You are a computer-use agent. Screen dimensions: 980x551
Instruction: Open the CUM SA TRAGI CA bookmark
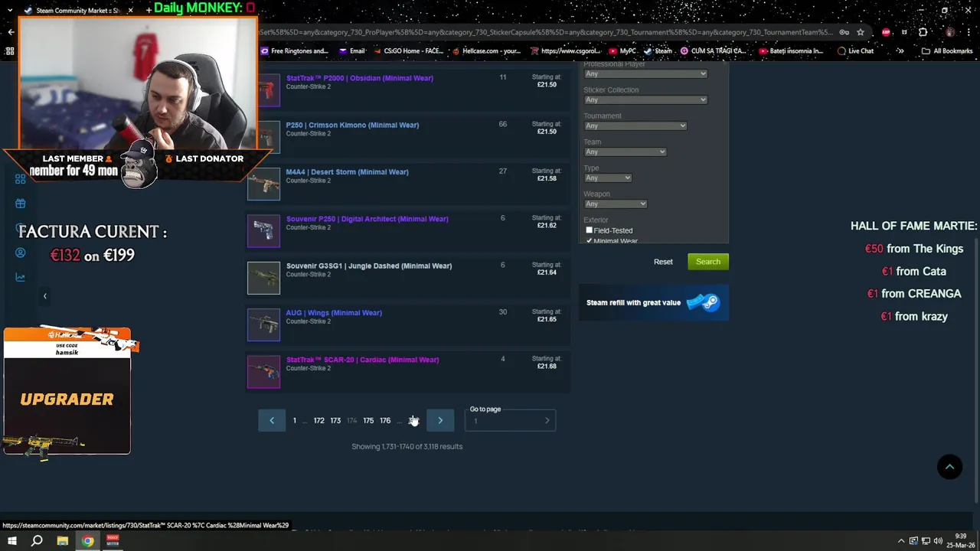[x=712, y=51]
